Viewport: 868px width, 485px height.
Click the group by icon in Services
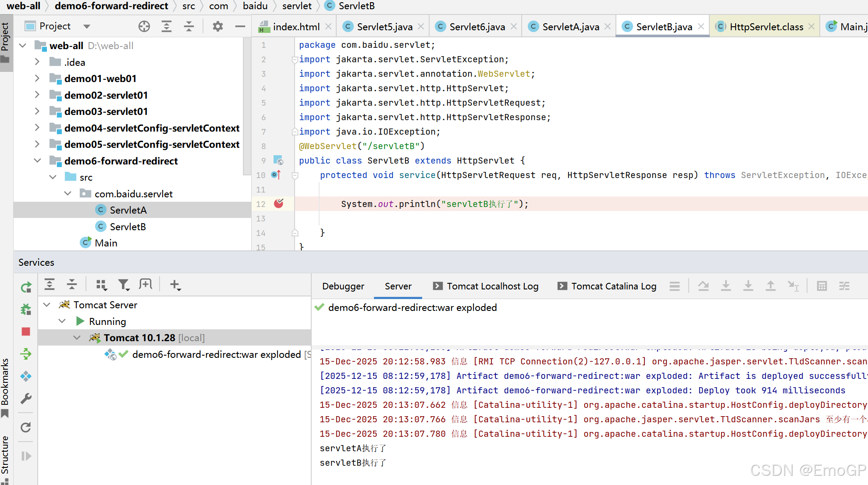pos(101,285)
